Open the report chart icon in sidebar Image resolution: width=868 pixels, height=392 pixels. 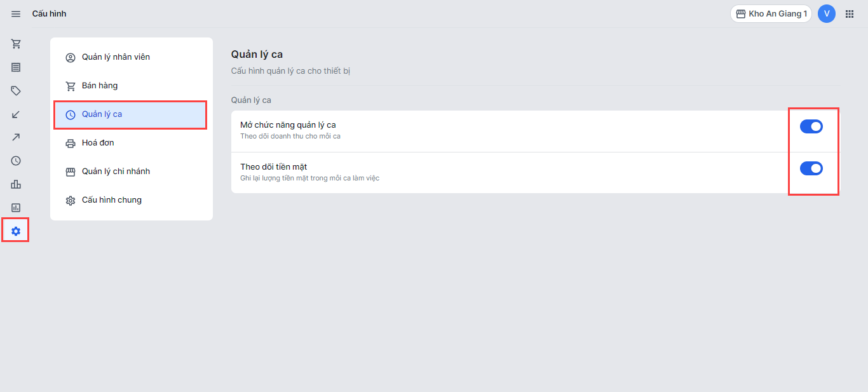[16, 208]
